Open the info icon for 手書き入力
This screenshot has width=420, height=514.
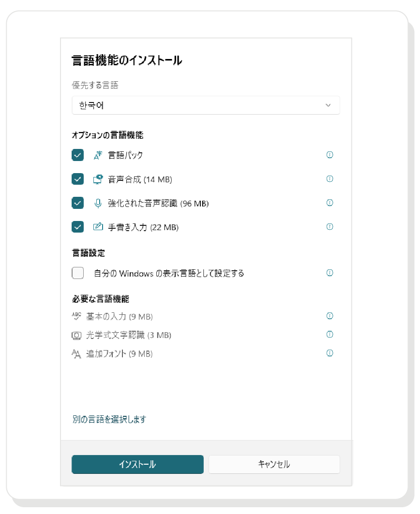click(330, 226)
